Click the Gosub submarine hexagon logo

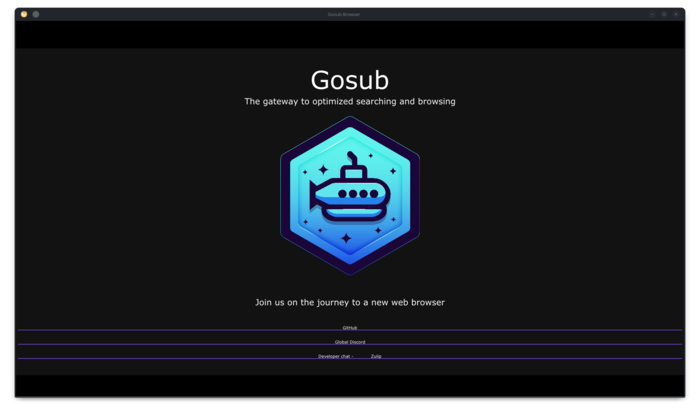pyautogui.click(x=350, y=195)
